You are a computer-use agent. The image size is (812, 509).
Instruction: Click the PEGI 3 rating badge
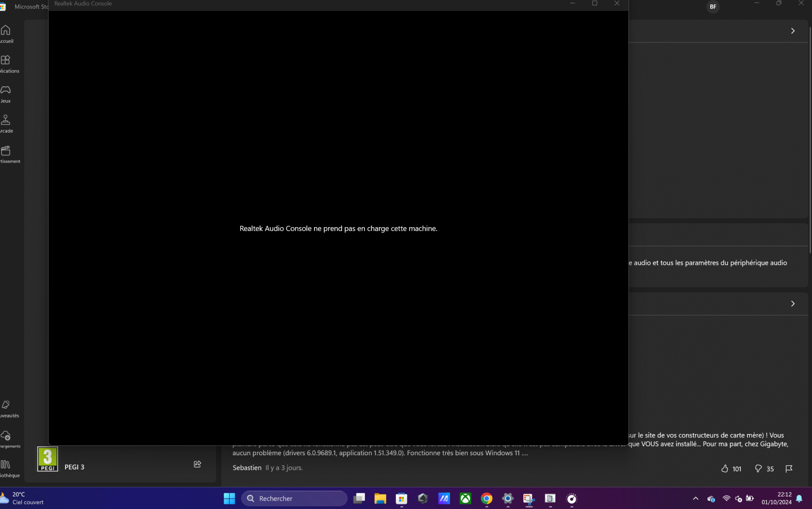click(x=48, y=459)
